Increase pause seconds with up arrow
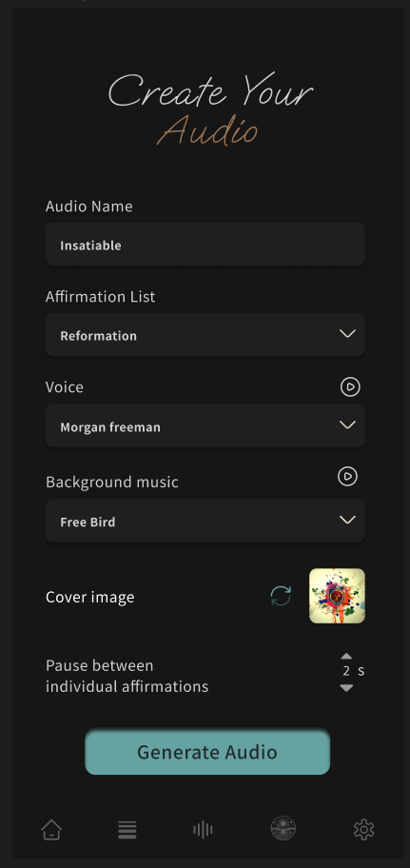The image size is (410, 868). click(346, 656)
